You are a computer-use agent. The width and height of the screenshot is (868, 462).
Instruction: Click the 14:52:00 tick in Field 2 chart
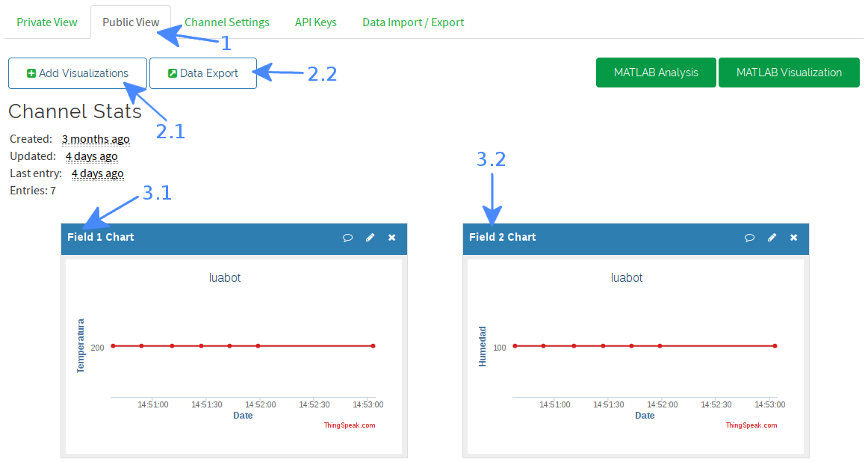coord(663,405)
